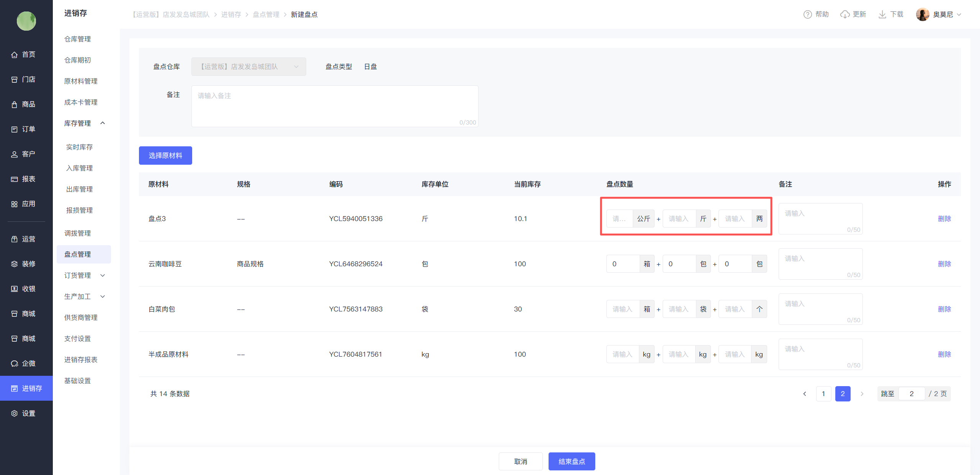This screenshot has height=475, width=980.
Task: Select 盘点管理 in the side menu
Action: click(x=78, y=254)
